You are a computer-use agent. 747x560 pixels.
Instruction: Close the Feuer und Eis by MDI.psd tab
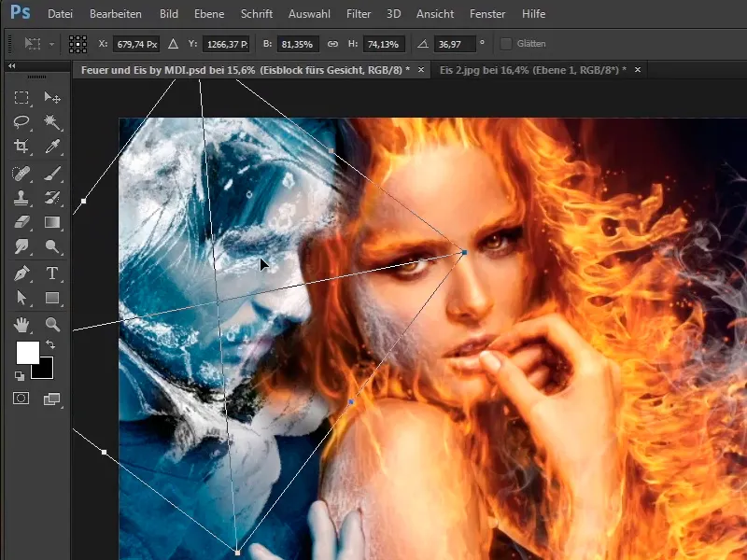421,69
